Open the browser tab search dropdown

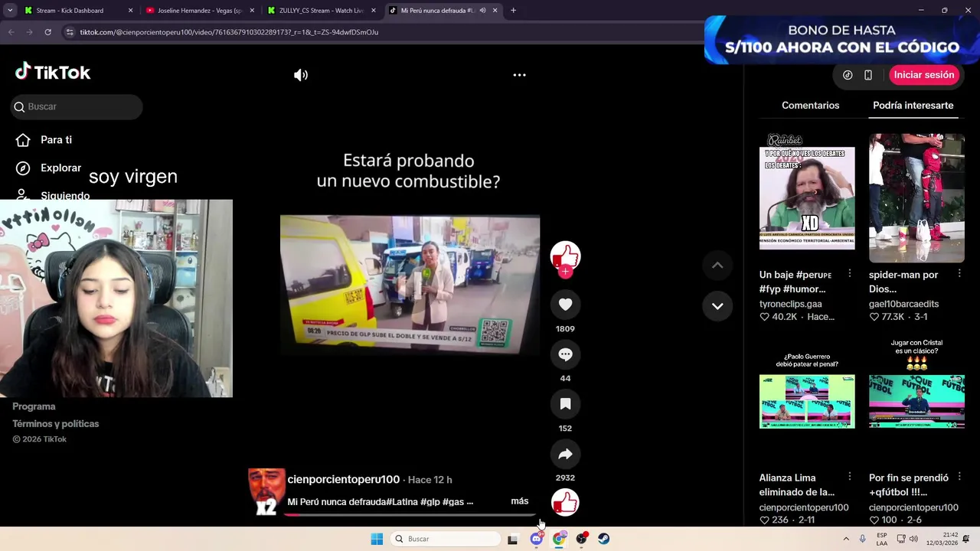pyautogui.click(x=10, y=11)
